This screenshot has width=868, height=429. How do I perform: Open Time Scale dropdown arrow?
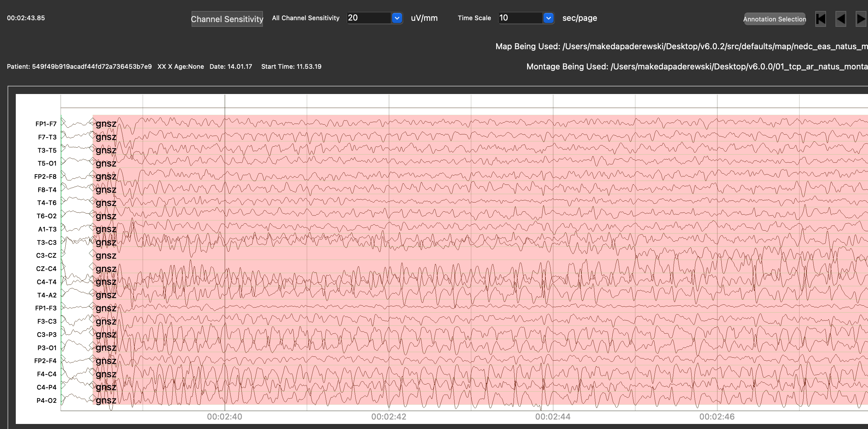548,18
